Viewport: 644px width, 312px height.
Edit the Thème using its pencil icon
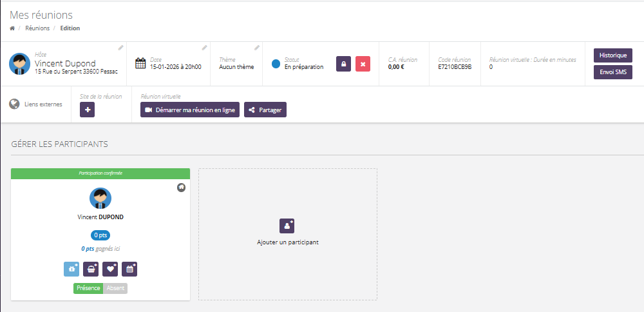pyautogui.click(x=257, y=48)
